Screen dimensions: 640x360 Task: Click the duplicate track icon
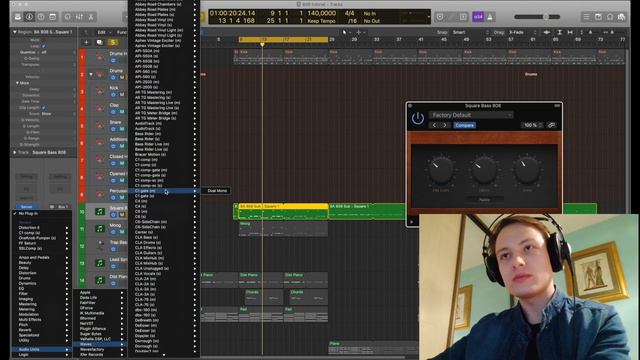click(x=99, y=42)
